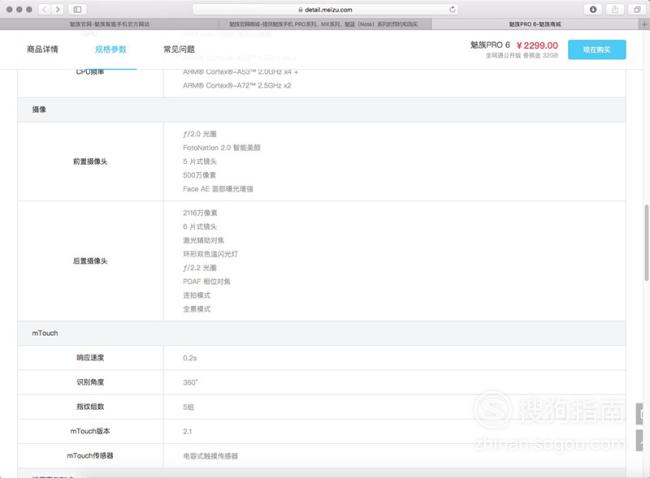The width and height of the screenshot is (650, 478).
Task: Show all tabs overview button
Action: (637, 10)
